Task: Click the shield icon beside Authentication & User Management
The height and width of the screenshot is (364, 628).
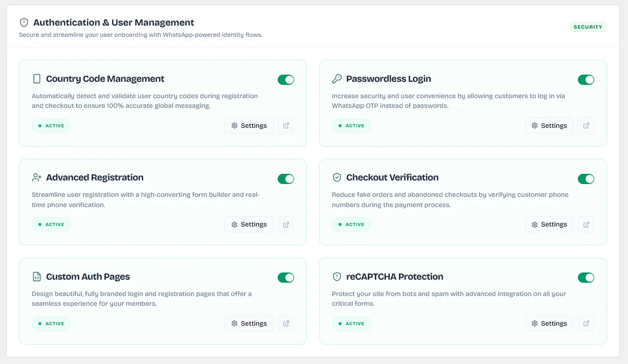Action: pyautogui.click(x=24, y=22)
